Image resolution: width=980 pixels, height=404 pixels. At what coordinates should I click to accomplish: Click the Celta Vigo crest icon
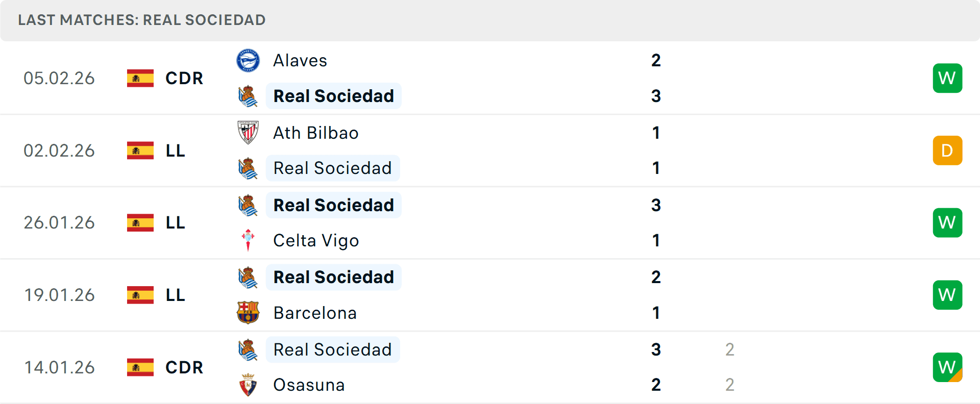pyautogui.click(x=249, y=240)
